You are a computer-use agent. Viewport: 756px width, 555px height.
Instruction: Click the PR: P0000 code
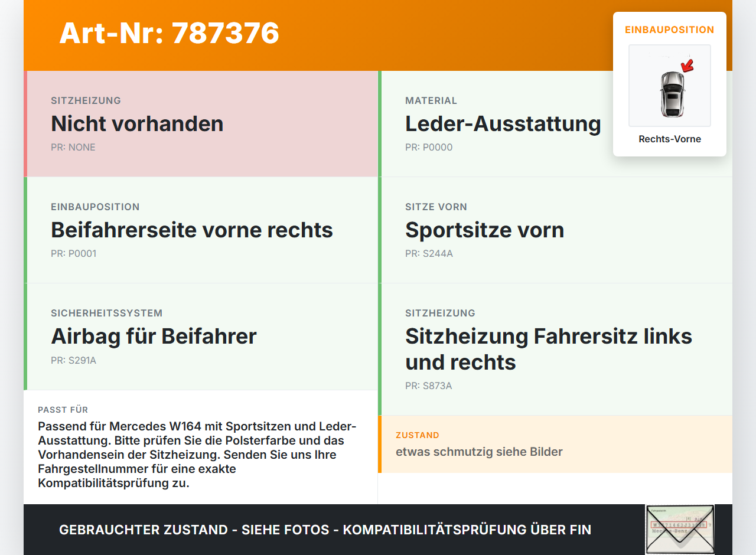429,148
